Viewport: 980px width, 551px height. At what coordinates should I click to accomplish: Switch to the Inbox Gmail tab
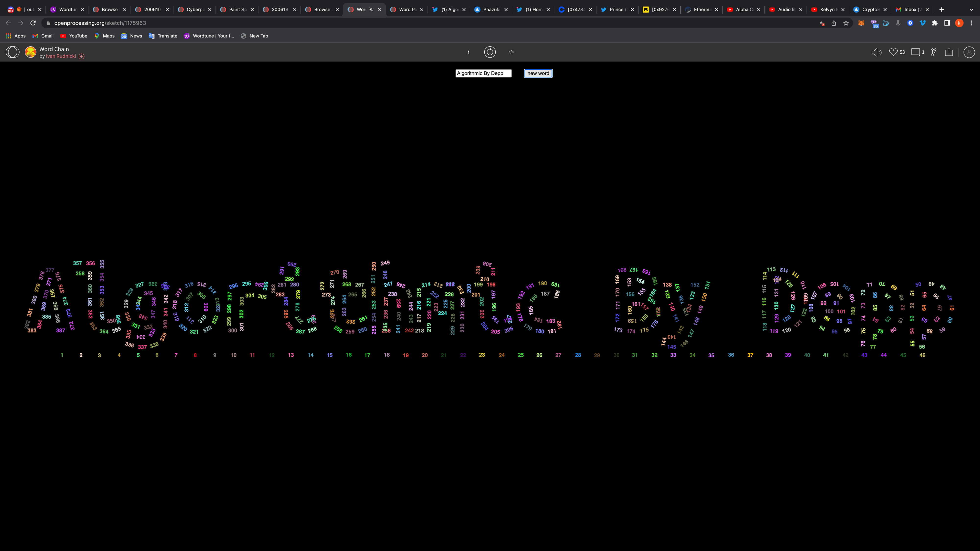[912, 10]
